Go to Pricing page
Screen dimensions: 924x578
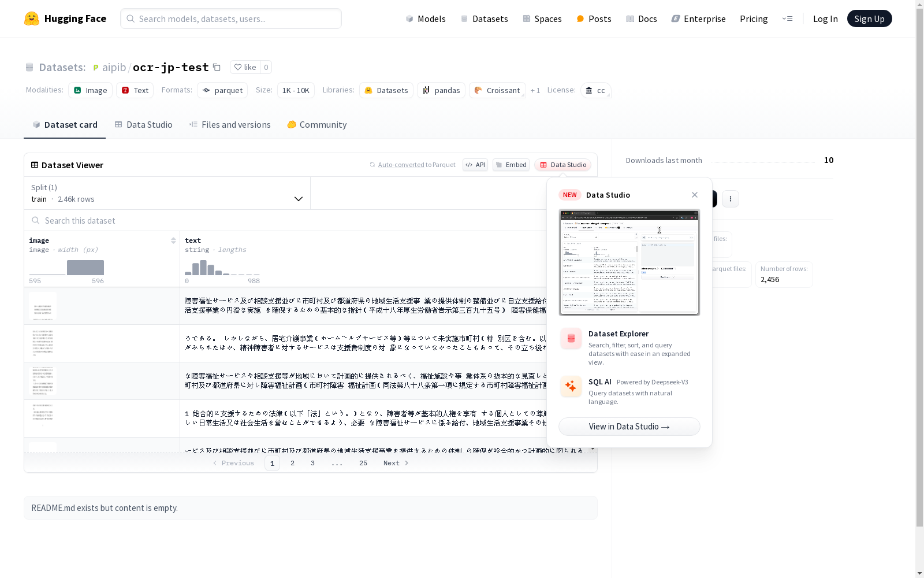(x=754, y=18)
